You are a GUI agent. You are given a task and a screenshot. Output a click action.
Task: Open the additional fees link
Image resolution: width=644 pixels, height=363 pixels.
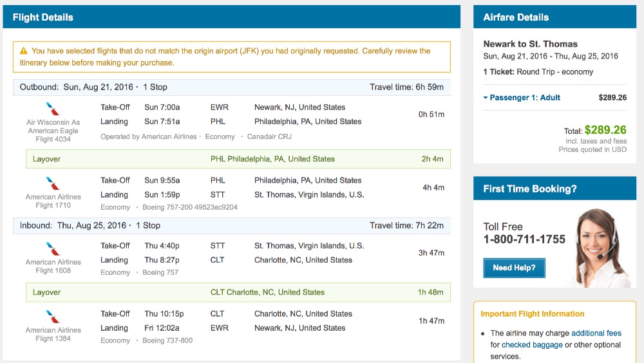pyautogui.click(x=596, y=333)
